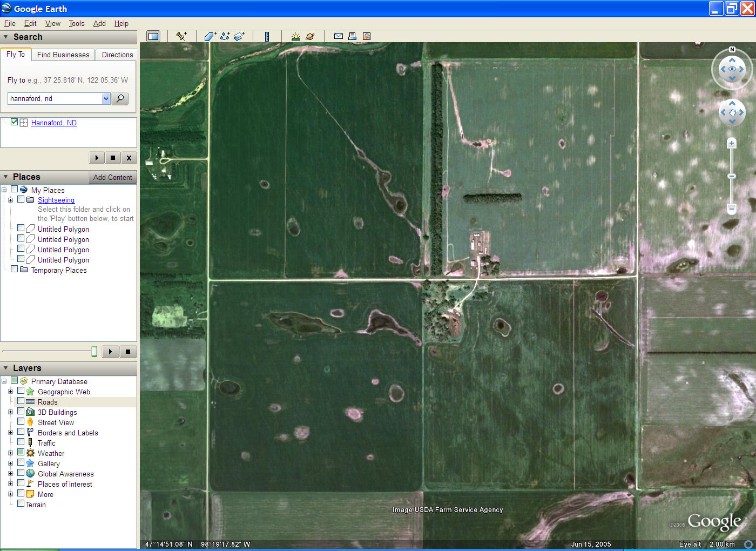Switch to the Directions tab
The image size is (756, 551).
[117, 55]
